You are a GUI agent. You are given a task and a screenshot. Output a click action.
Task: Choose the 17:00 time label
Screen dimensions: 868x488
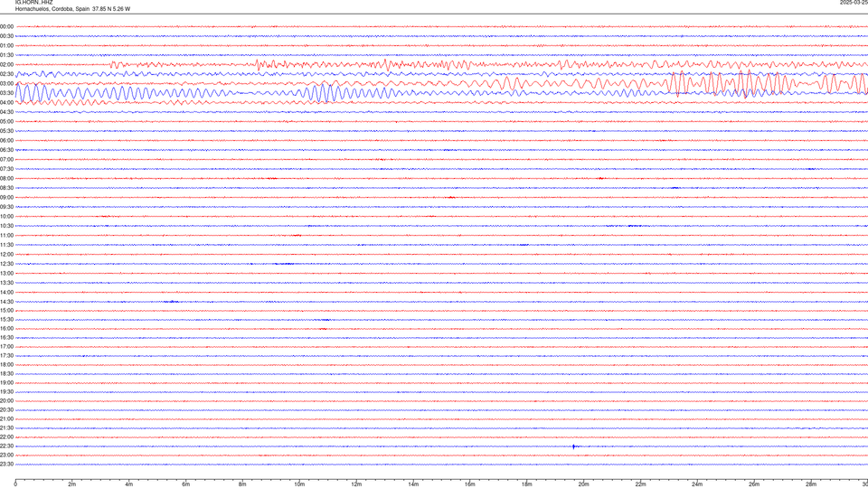click(x=6, y=346)
